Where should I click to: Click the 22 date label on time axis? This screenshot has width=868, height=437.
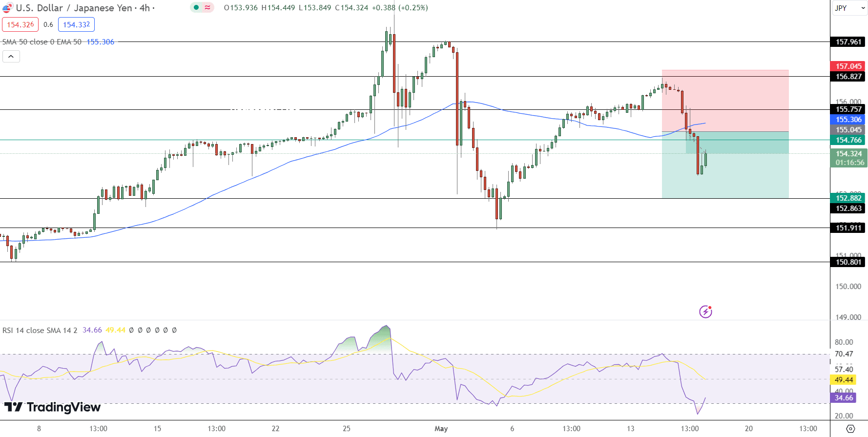tap(276, 429)
